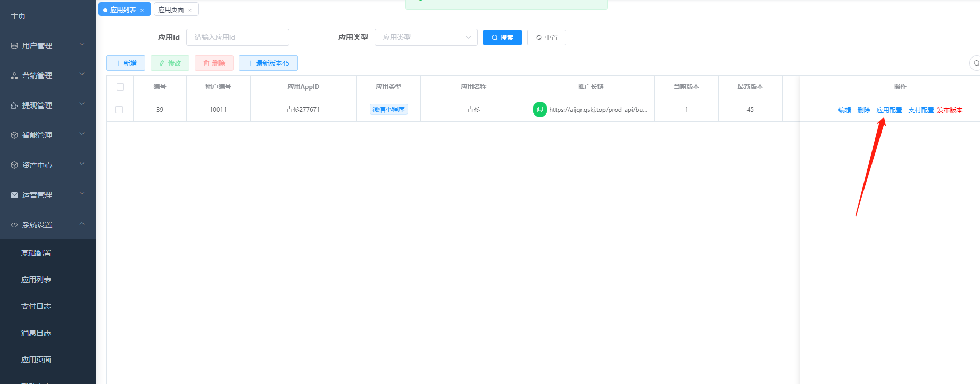Click the 当前版本 column header
Viewport: 980px width, 384px height.
686,87
